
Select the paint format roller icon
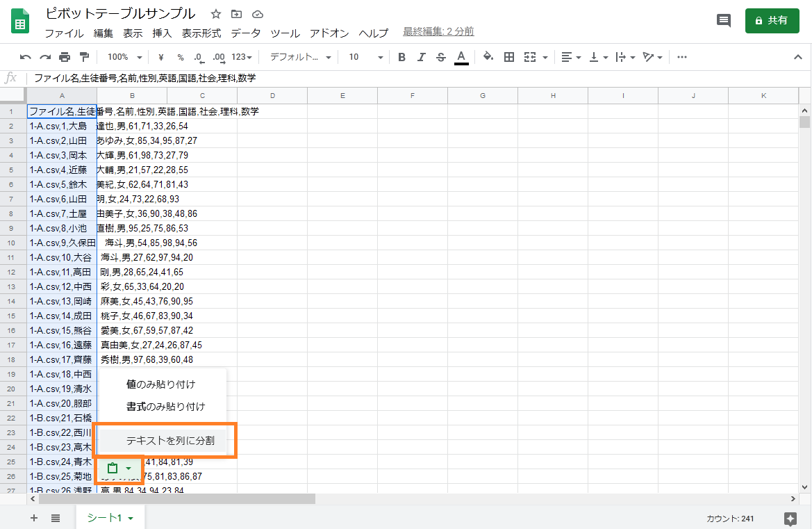84,57
